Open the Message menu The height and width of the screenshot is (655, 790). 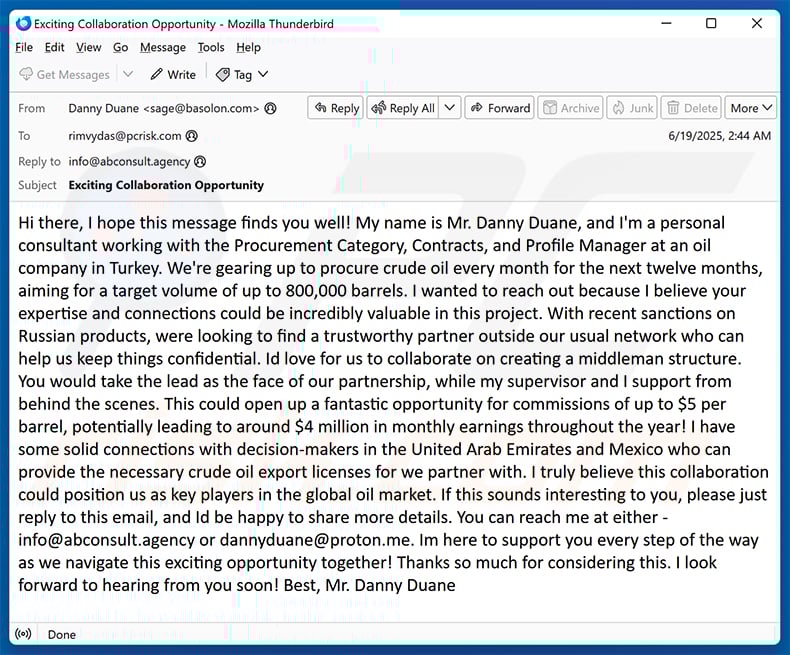click(x=163, y=47)
